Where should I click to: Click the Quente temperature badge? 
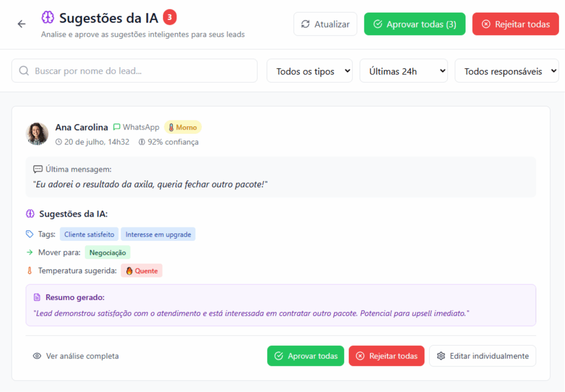pyautogui.click(x=142, y=271)
